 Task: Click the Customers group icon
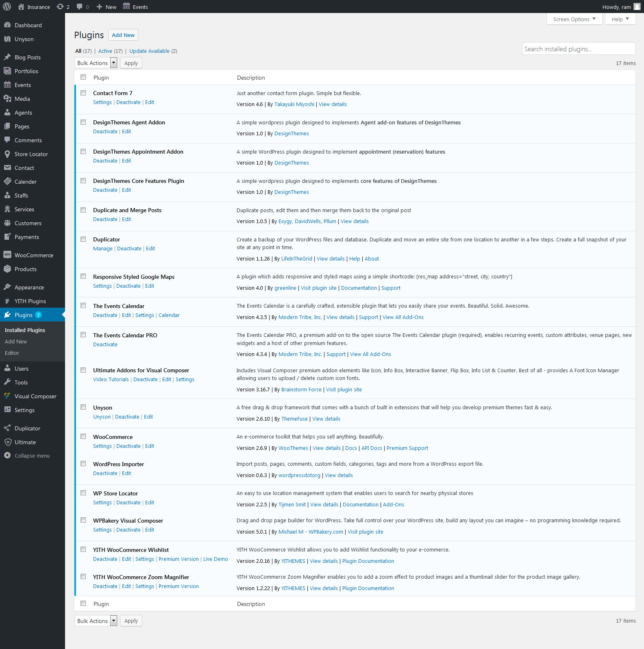[7, 223]
